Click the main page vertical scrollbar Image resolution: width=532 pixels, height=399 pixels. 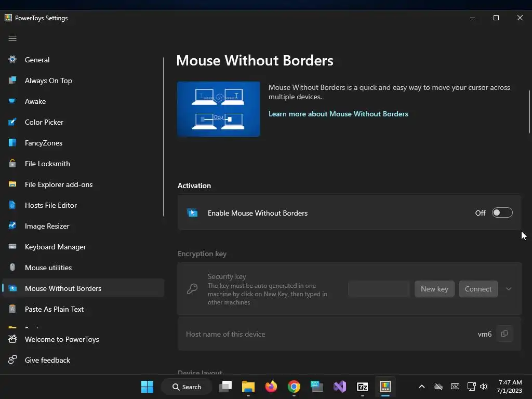click(x=529, y=112)
